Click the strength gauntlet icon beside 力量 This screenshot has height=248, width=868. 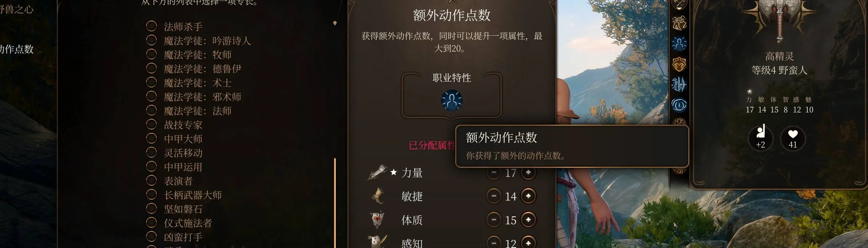coord(377,172)
